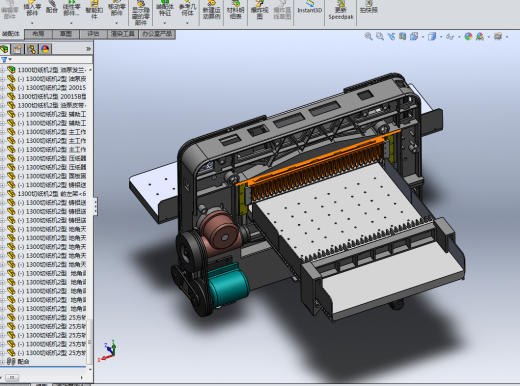The image size is (520, 386).
Task: Switch to the PropertyManager panel tab
Action: point(18,49)
